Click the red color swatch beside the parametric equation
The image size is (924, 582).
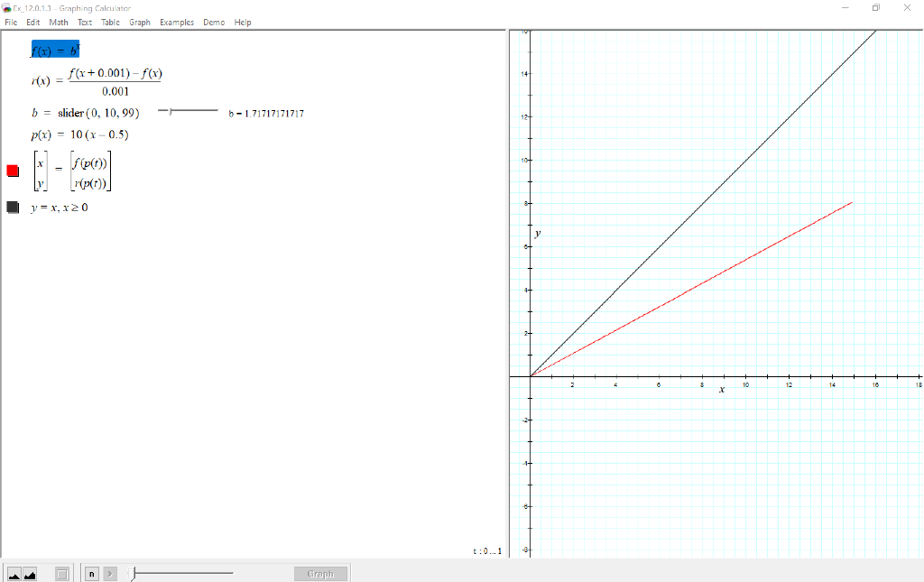point(12,170)
